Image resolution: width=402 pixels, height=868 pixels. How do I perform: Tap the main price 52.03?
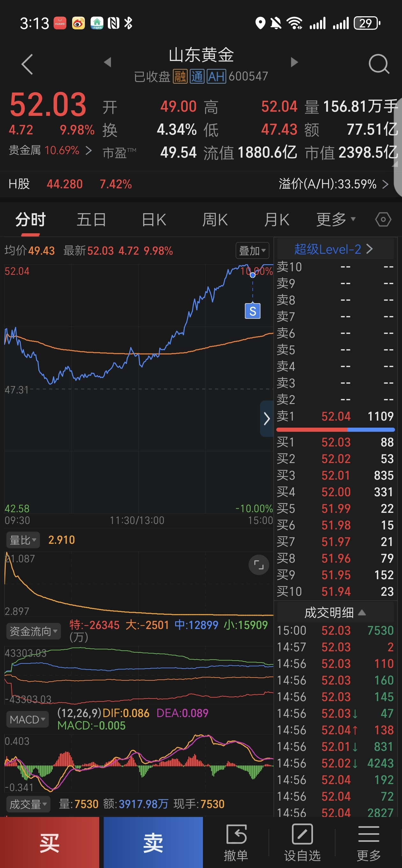click(48, 105)
